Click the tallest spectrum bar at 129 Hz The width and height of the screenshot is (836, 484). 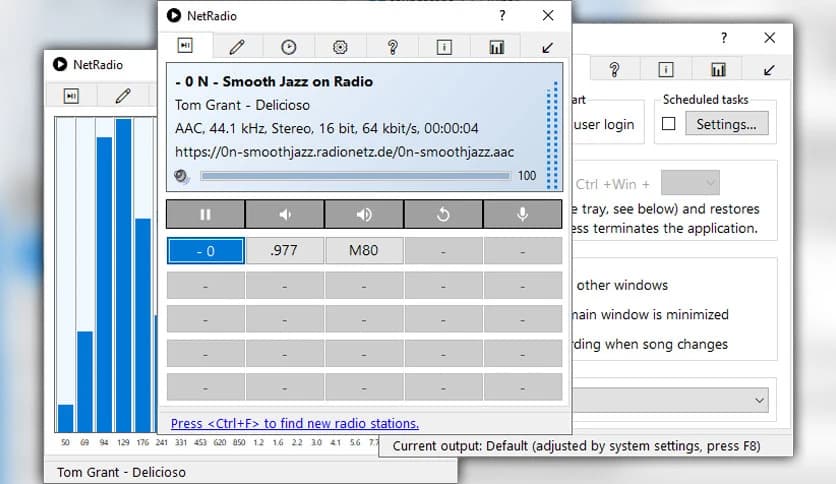point(123,275)
